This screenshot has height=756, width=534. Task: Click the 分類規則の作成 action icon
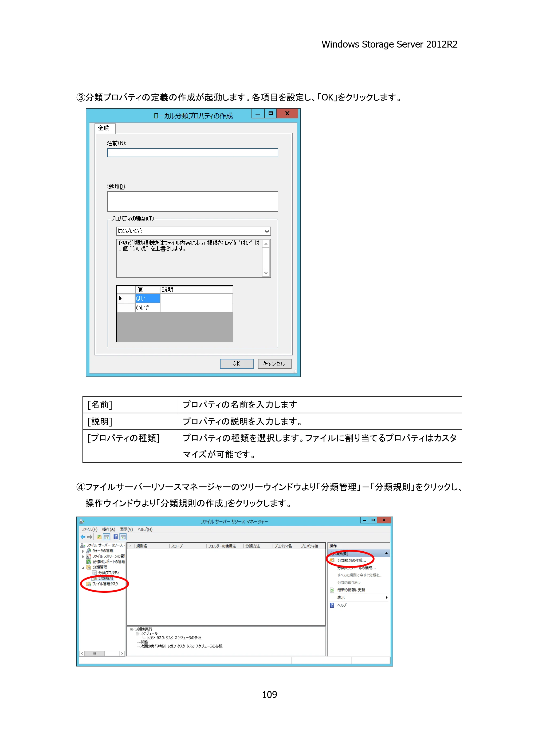tap(332, 560)
